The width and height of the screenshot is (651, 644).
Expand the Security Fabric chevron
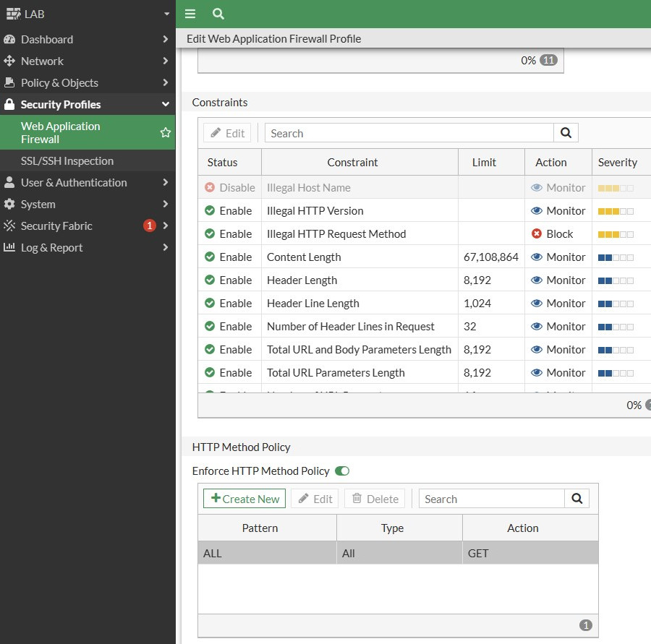(x=165, y=226)
